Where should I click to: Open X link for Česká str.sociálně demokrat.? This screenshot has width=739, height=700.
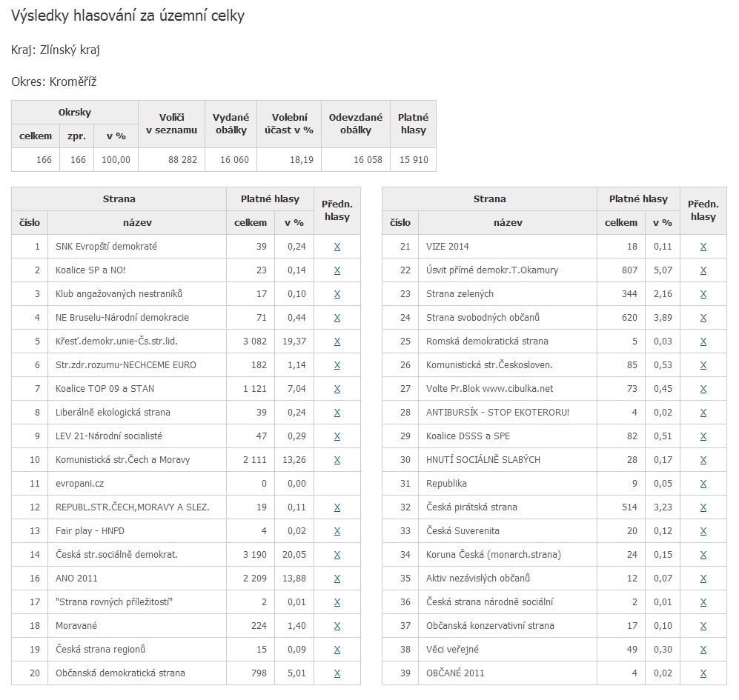[337, 555]
